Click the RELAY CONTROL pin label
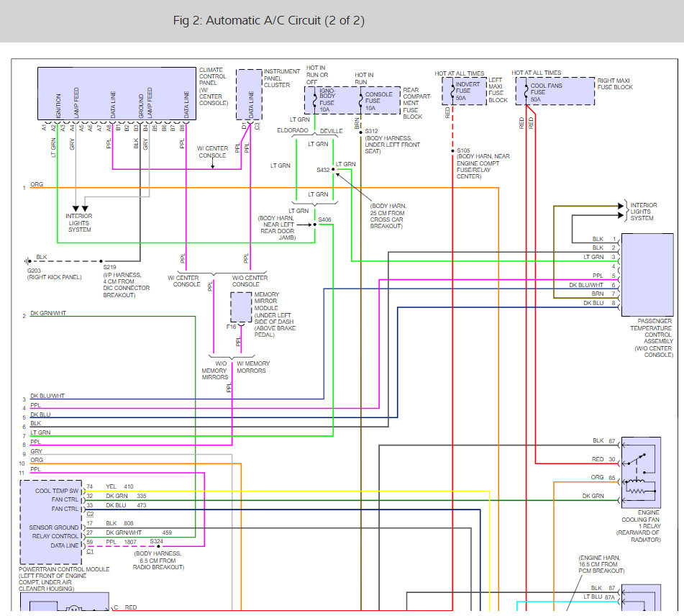This screenshot has height=616, width=684. [55, 536]
